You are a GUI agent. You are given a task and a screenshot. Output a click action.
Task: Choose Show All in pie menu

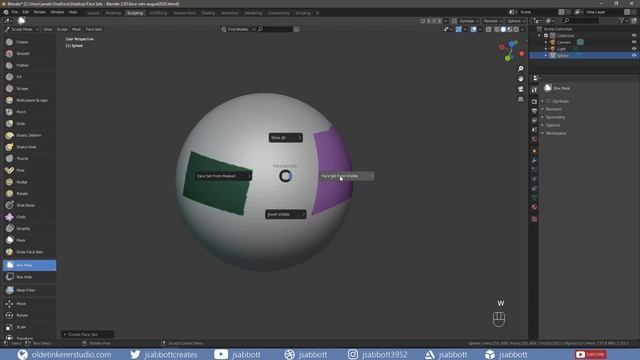[x=286, y=138]
